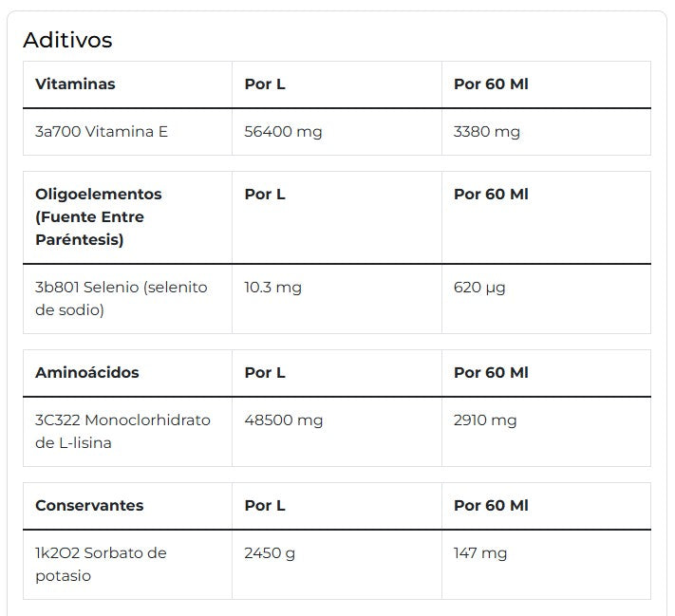Click Por L header in Vitaminas table
This screenshot has height=616, width=675.
pos(265,84)
